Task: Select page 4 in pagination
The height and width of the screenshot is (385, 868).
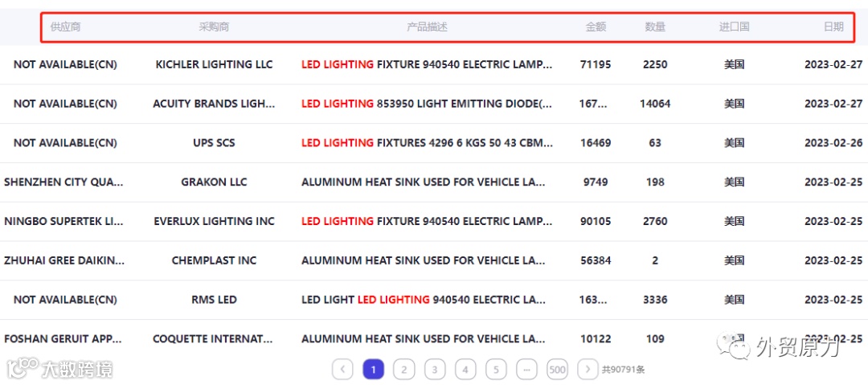Action: pyautogui.click(x=465, y=370)
